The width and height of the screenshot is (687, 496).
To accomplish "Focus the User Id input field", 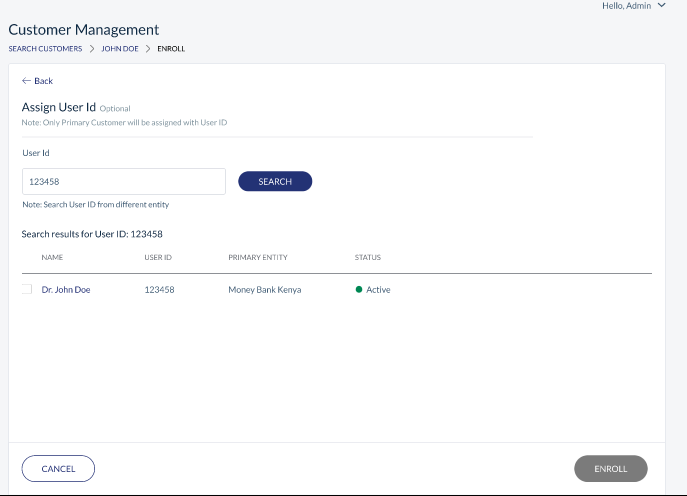I will click(x=124, y=181).
